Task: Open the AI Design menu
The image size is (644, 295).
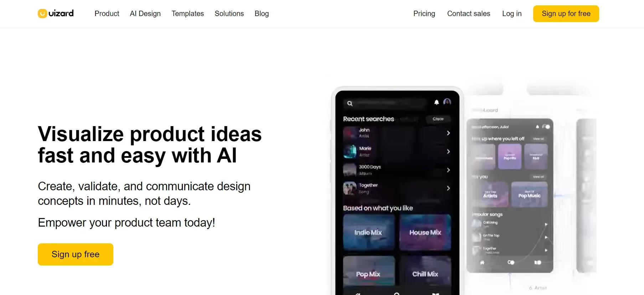Action: point(145,14)
